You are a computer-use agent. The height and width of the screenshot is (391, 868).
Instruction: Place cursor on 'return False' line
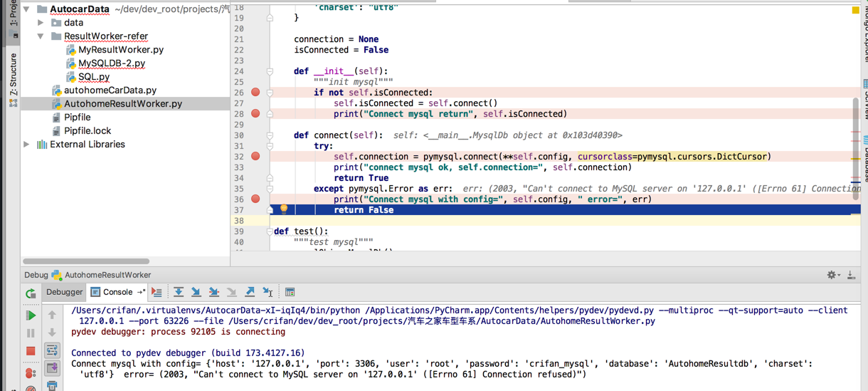pyautogui.click(x=364, y=210)
